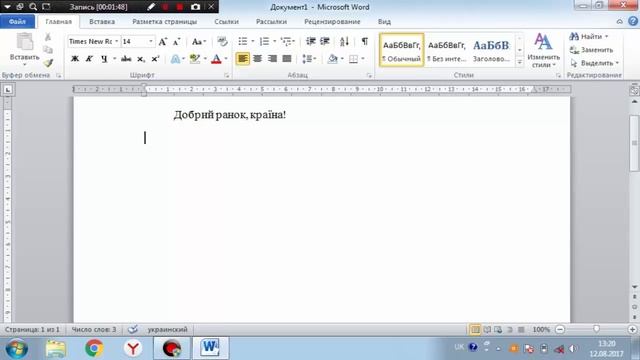Open the shading fill color dropdown arrow
The height and width of the screenshot is (360, 640).
[x=342, y=59]
